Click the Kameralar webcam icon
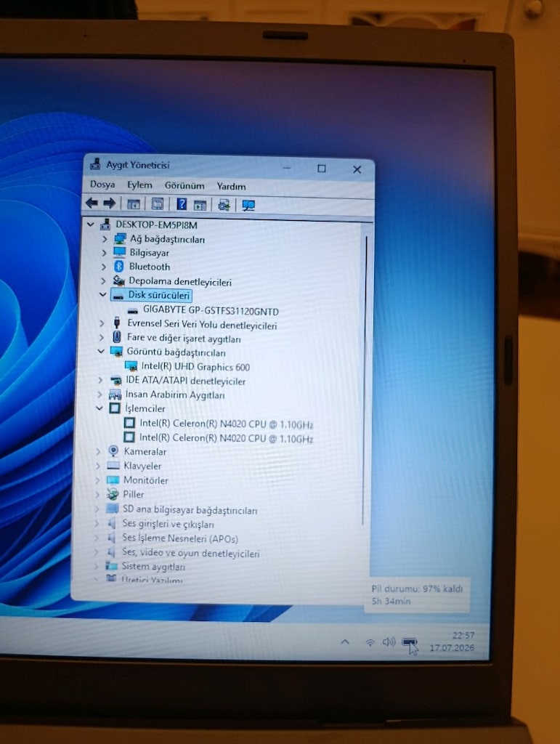The height and width of the screenshot is (744, 560). point(113,450)
